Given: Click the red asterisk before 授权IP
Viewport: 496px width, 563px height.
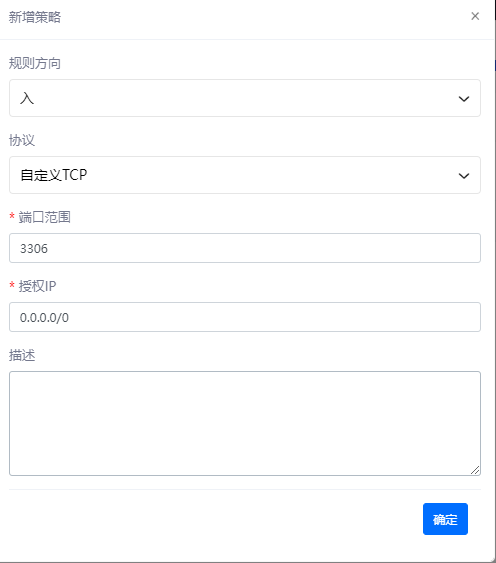Looking at the screenshot, I should pyautogui.click(x=12, y=286).
